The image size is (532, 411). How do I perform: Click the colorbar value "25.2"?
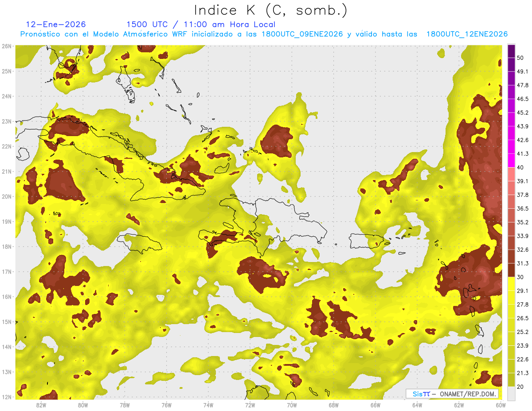tap(522, 332)
